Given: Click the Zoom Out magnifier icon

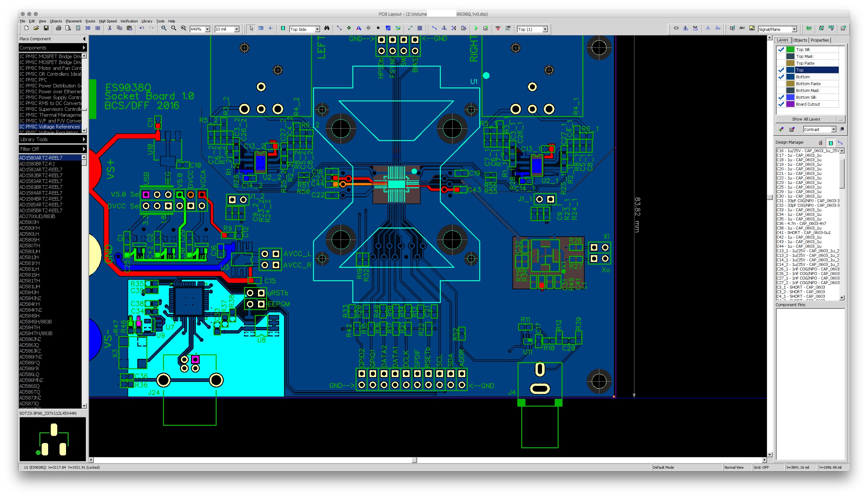Looking at the screenshot, I should coord(173,29).
